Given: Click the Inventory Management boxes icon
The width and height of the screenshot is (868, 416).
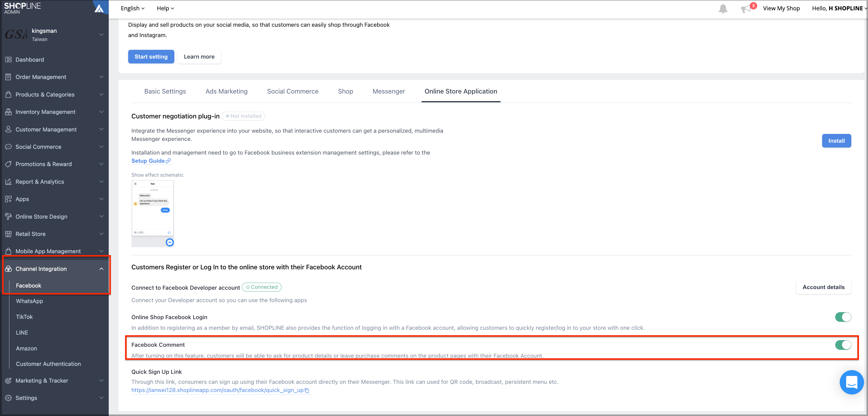Looking at the screenshot, I should click(9, 112).
